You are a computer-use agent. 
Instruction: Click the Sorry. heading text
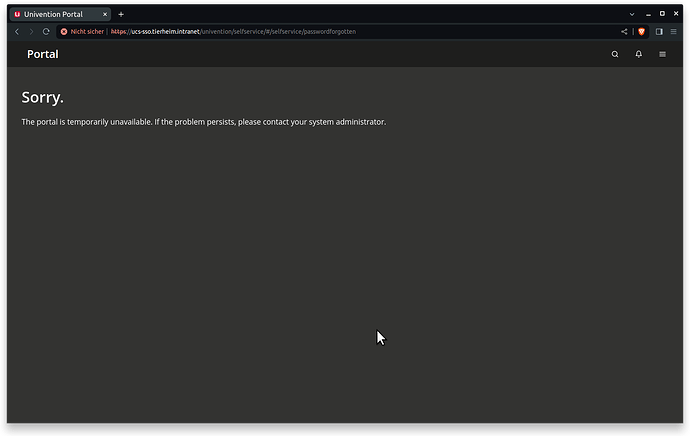coord(43,97)
